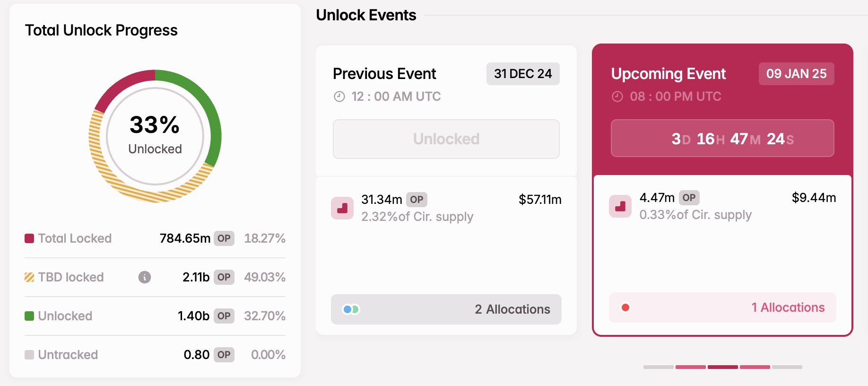Click the countdown timer button
This screenshot has width=868, height=386.
722,138
